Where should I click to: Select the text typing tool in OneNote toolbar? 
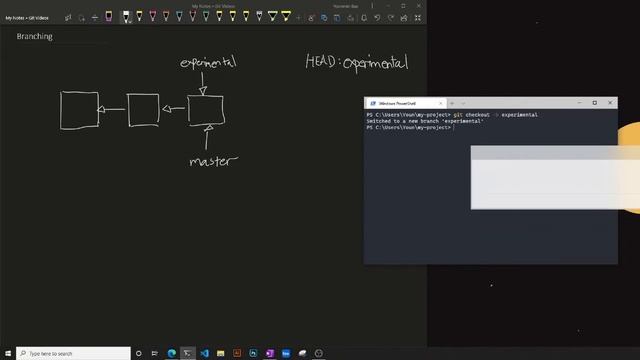pos(68,18)
